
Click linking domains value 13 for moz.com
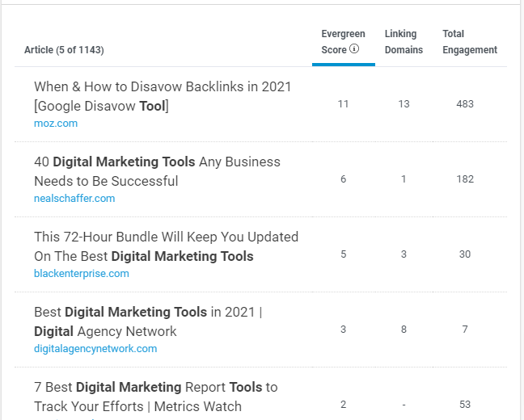click(x=404, y=104)
